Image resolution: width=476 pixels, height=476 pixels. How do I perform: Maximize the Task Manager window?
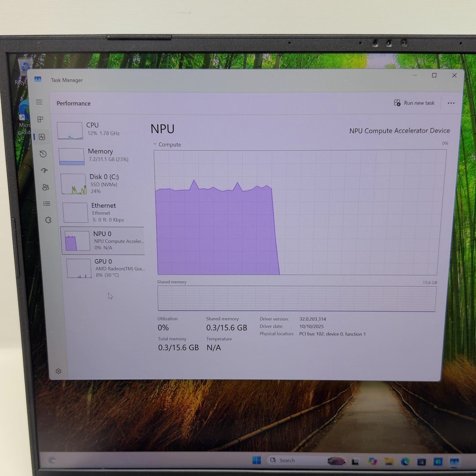[x=434, y=75]
